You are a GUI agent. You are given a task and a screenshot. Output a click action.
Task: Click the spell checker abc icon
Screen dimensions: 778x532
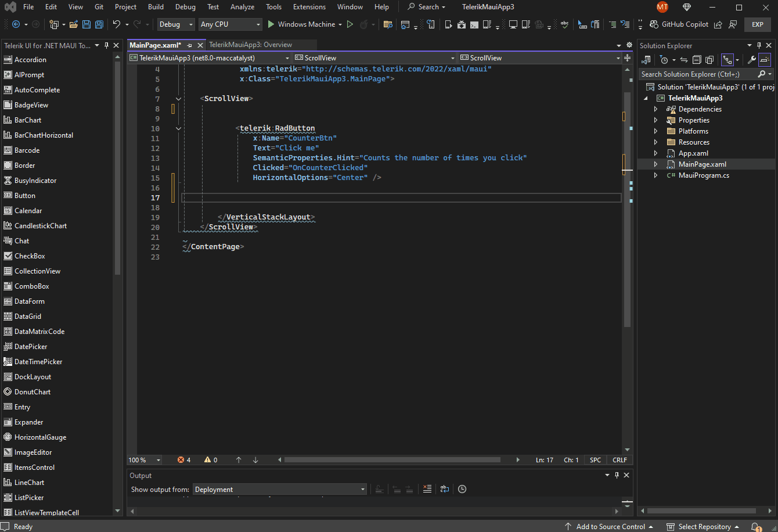[564, 24]
